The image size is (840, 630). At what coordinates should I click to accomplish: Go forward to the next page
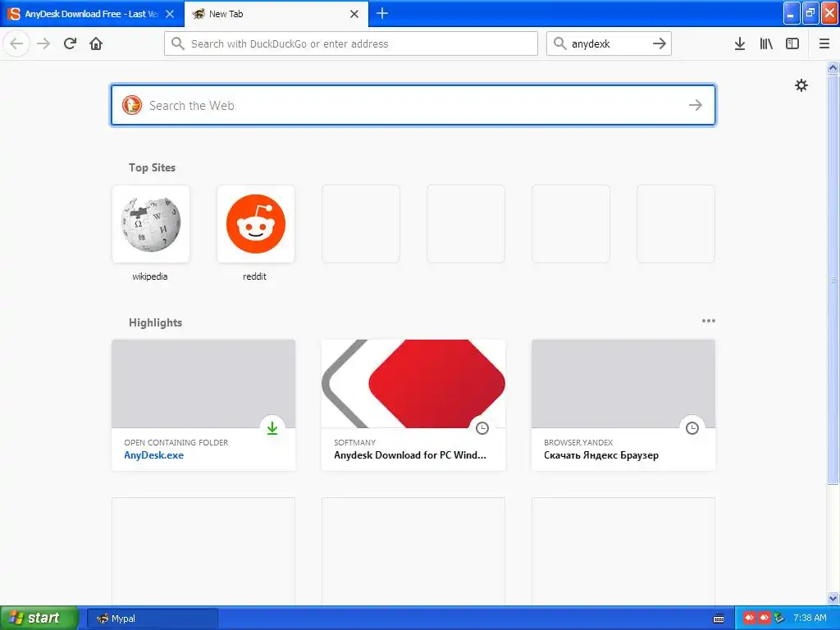tap(43, 43)
